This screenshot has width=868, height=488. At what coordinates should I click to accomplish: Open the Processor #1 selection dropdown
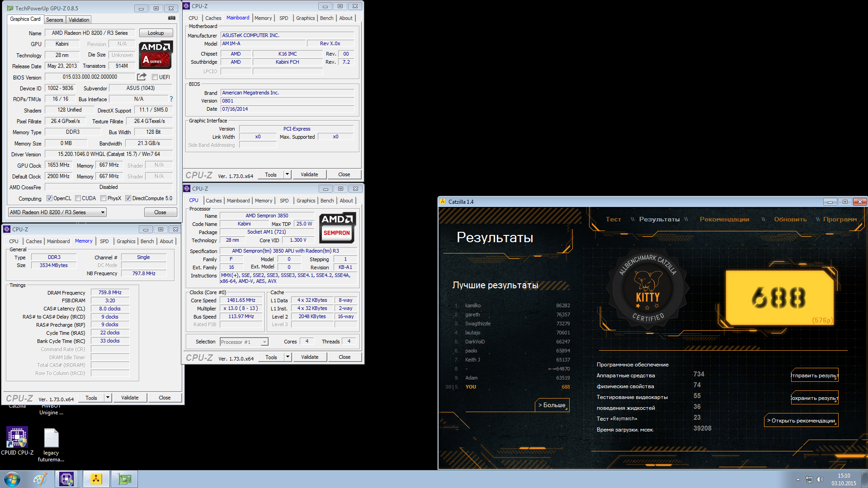[x=244, y=342]
